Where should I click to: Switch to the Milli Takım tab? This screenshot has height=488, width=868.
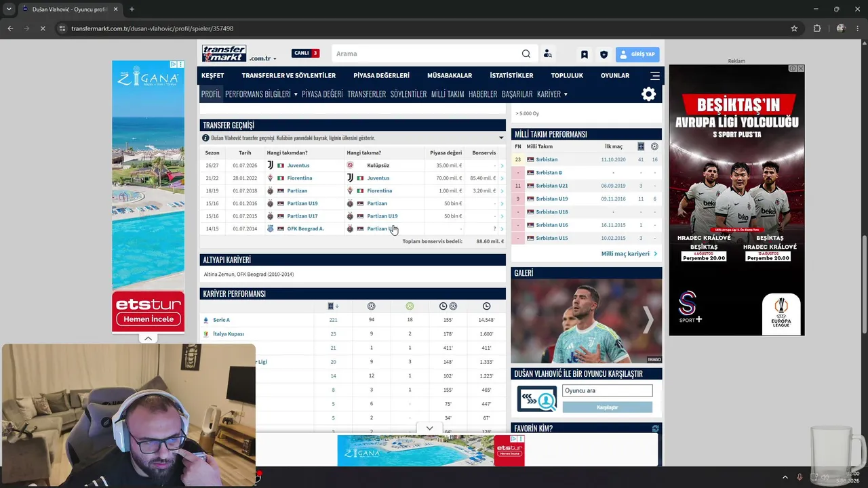(x=448, y=94)
